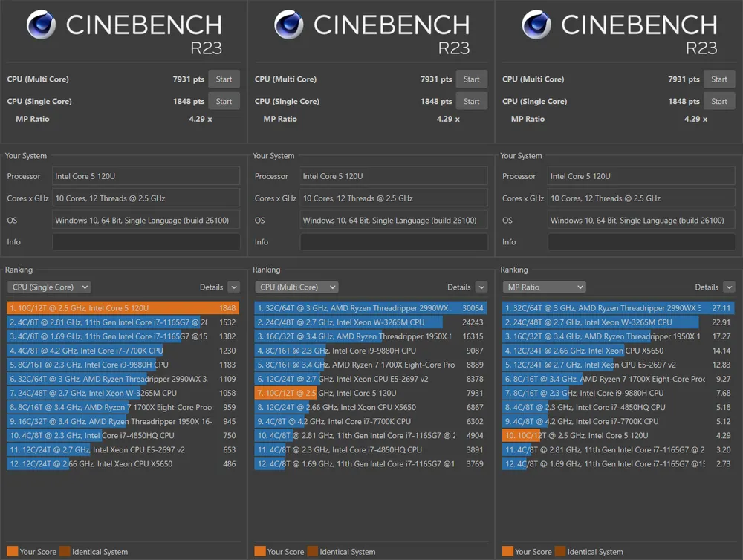Screen dimensions: 743x560
Task: Click the Cinebench logo in the right window
Action: [536, 25]
